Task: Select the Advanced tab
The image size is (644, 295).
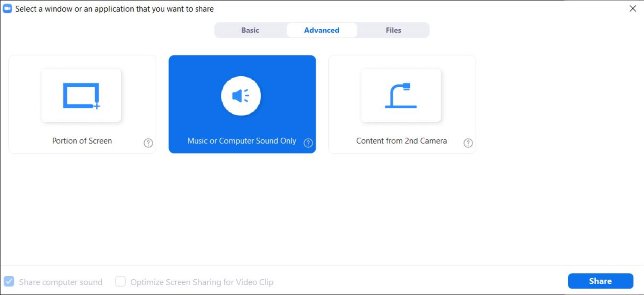Action: pos(321,30)
